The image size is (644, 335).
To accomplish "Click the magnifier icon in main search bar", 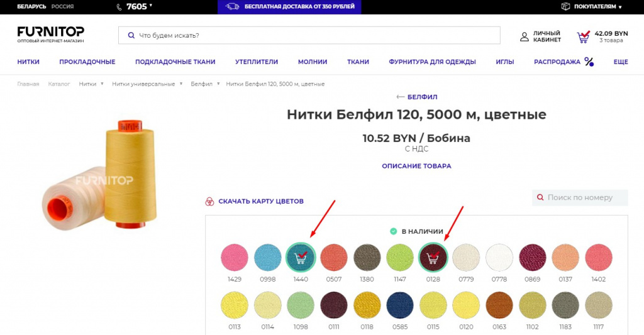I will pyautogui.click(x=131, y=36).
